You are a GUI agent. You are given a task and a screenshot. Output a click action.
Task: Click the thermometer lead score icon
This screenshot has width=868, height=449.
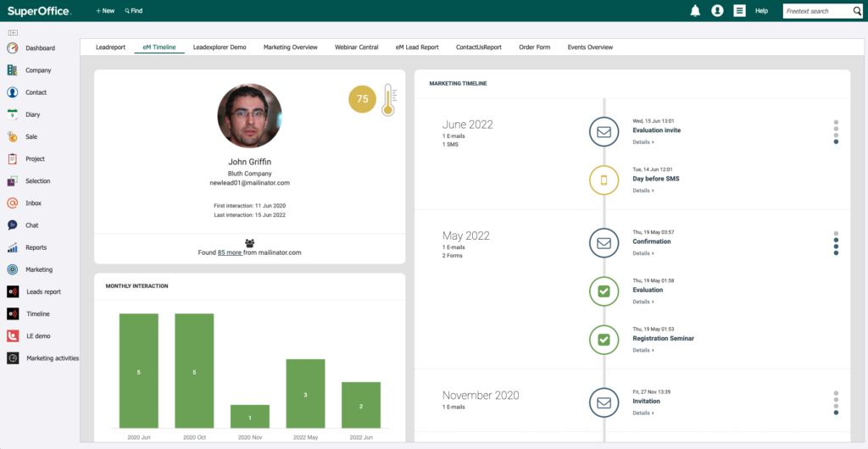[388, 99]
